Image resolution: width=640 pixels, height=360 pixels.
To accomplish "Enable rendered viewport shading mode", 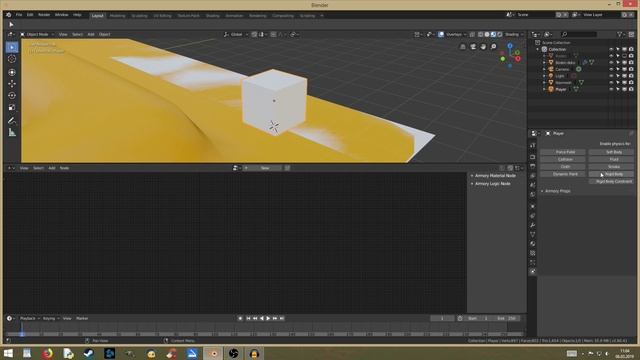I will (500, 35).
